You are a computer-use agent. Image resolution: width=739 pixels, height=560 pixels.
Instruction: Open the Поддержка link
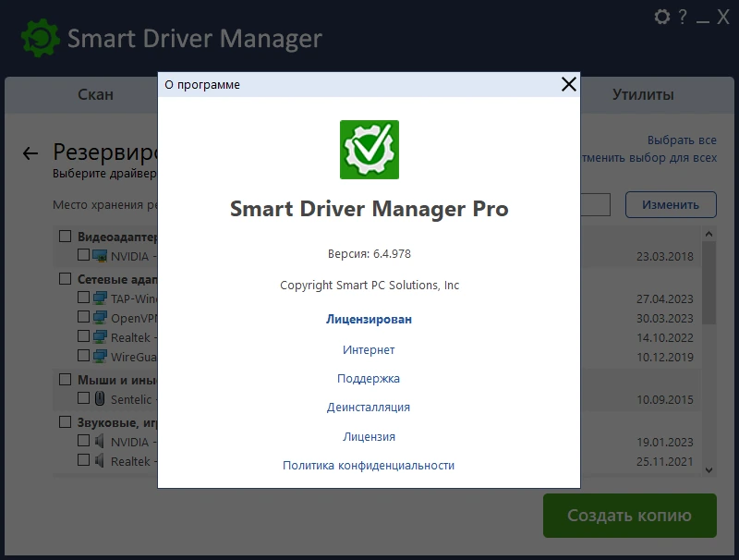369,379
